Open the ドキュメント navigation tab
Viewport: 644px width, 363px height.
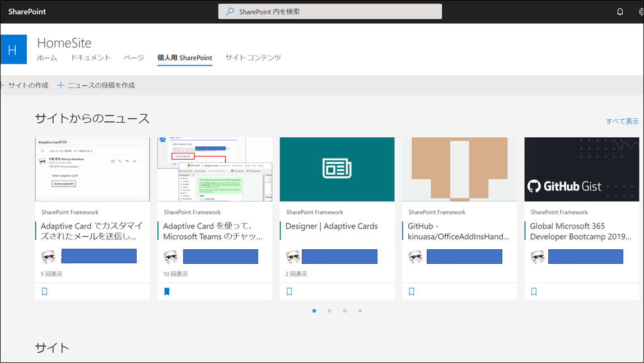[x=90, y=58]
